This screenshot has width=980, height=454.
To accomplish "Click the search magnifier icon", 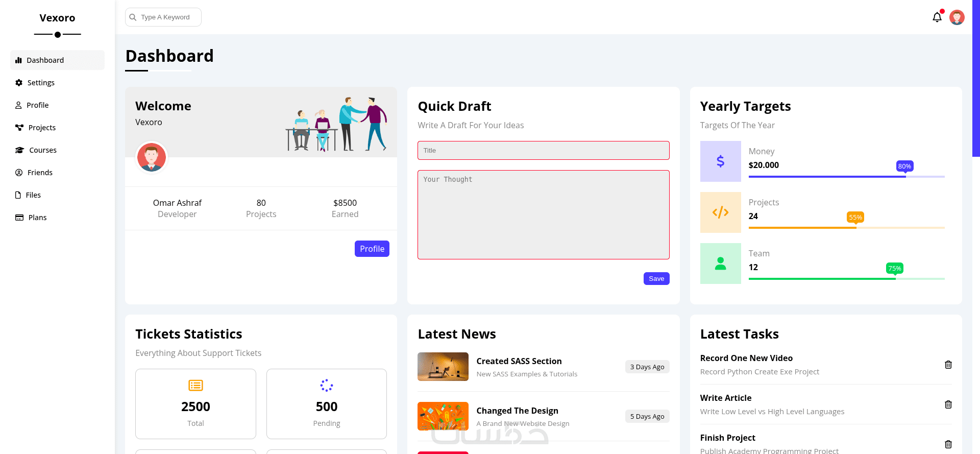I will tap(133, 17).
